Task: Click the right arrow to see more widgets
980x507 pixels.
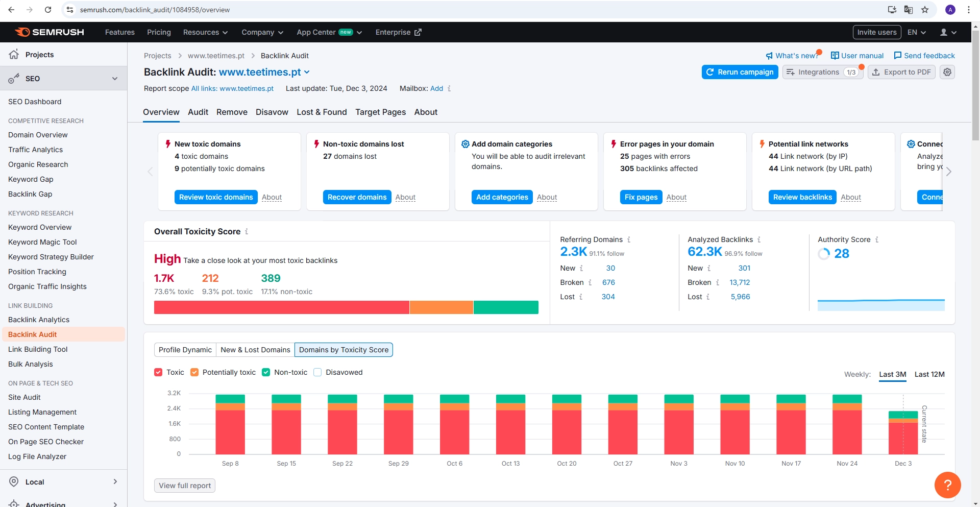Action: click(949, 172)
